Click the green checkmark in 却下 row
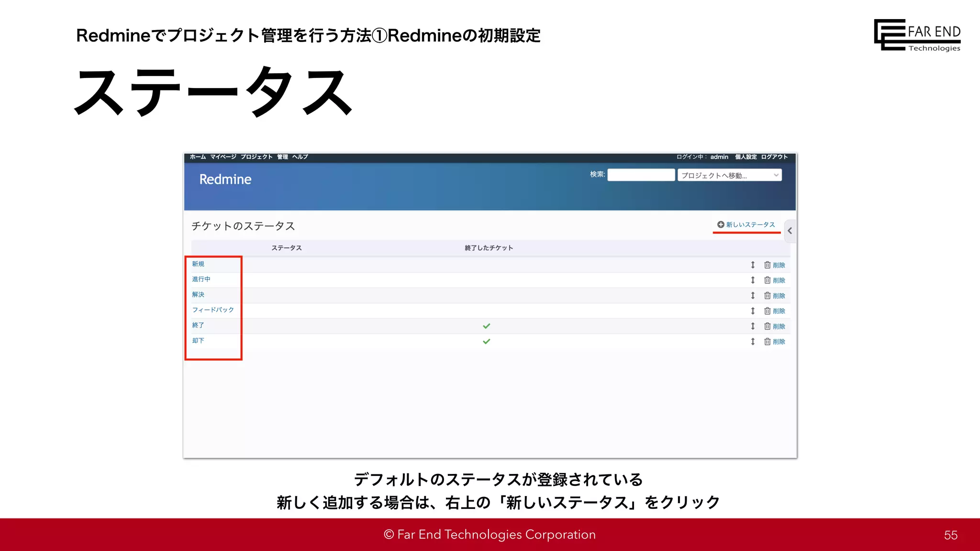Screen dimensions: 980x551 click(x=487, y=342)
